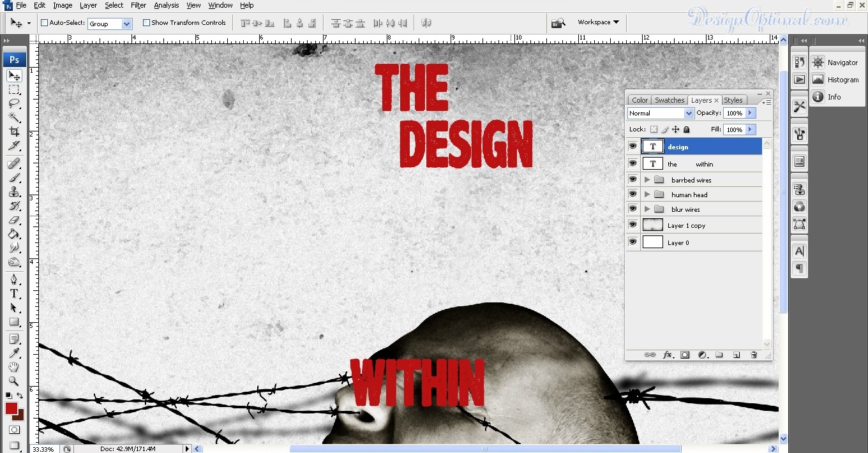Select the Pen tool

(x=14, y=279)
